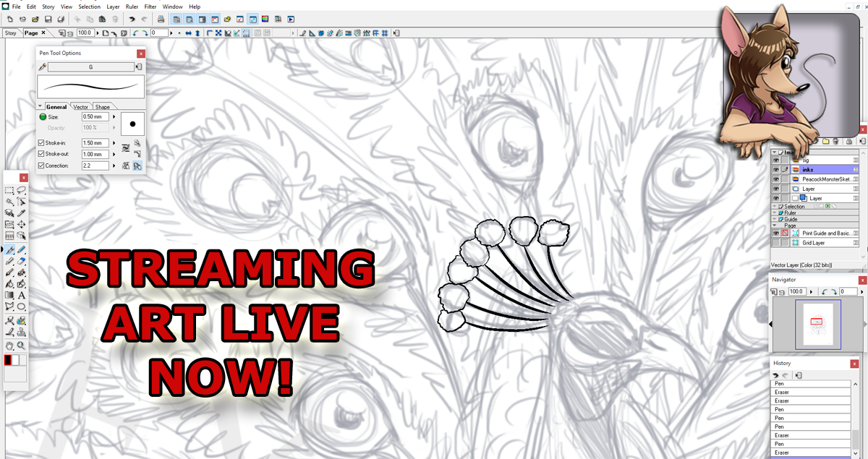
Task: Click the page toolbar zoom field showing 100.0
Action: [x=86, y=33]
